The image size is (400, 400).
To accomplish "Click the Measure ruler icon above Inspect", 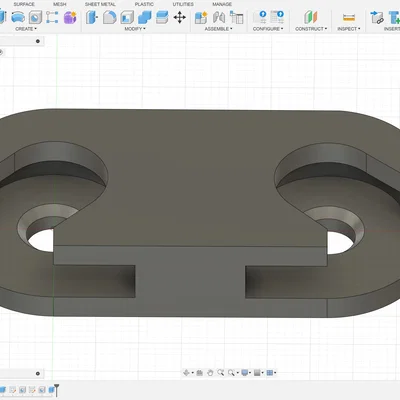I will 349,17.
